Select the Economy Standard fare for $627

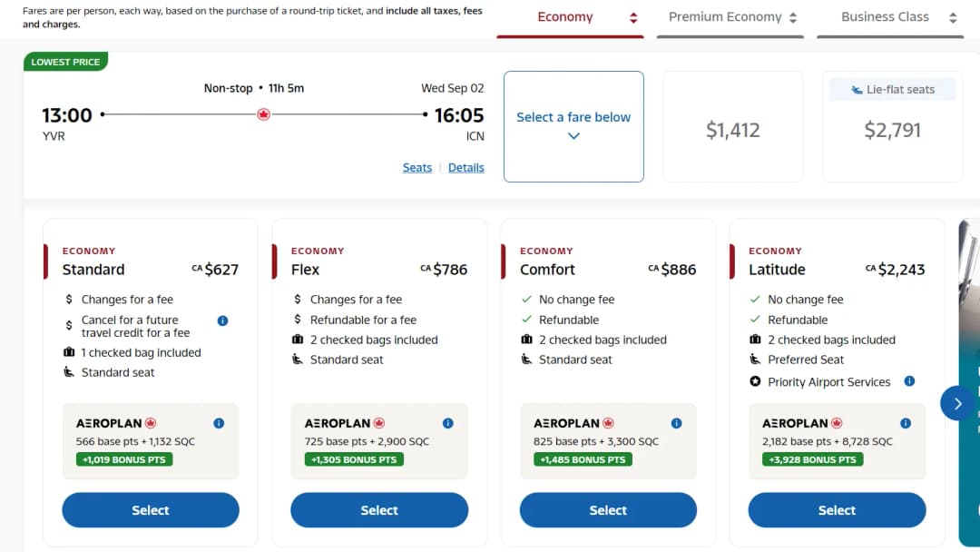click(151, 510)
